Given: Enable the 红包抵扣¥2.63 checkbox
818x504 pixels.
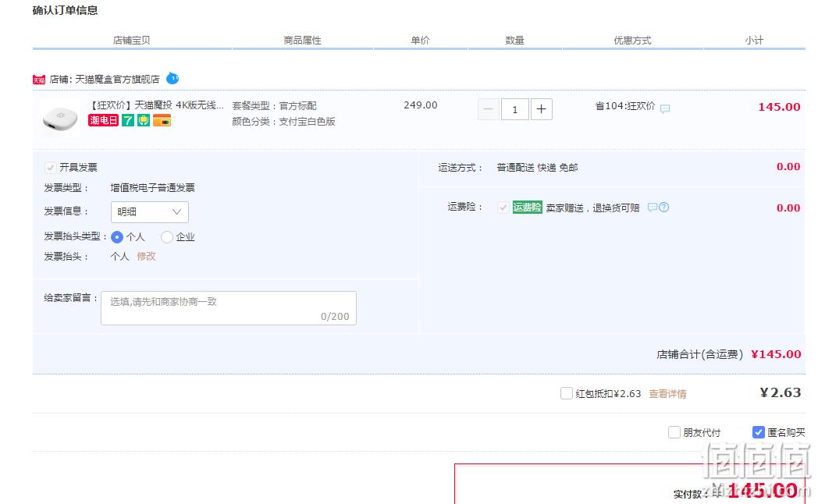Looking at the screenshot, I should [567, 393].
